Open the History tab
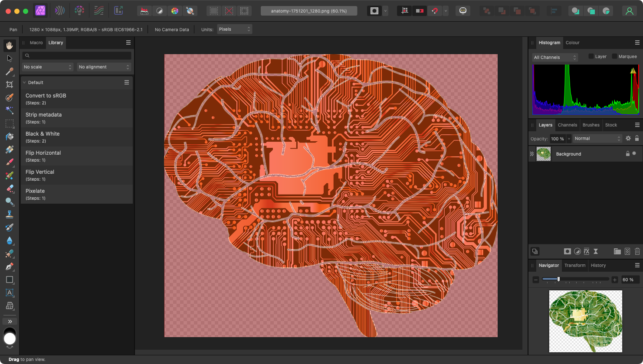643x364 pixels. point(598,265)
